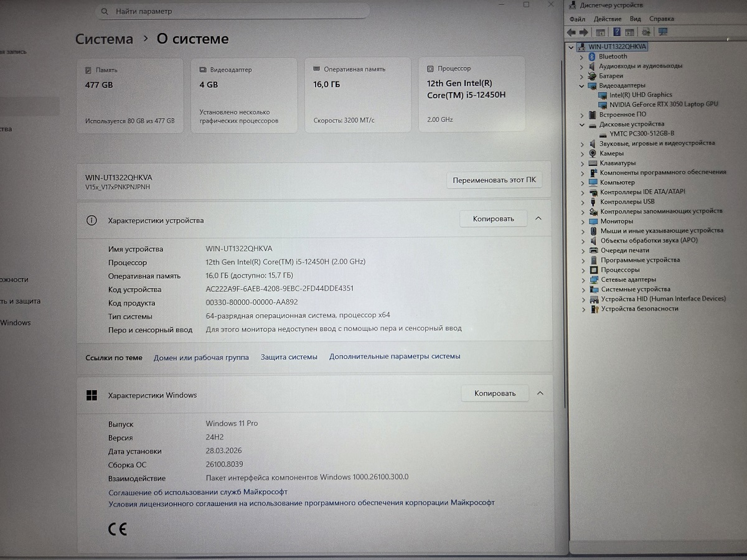Click the Переименовать этот ПК button
The height and width of the screenshot is (560, 747).
pos(494,180)
